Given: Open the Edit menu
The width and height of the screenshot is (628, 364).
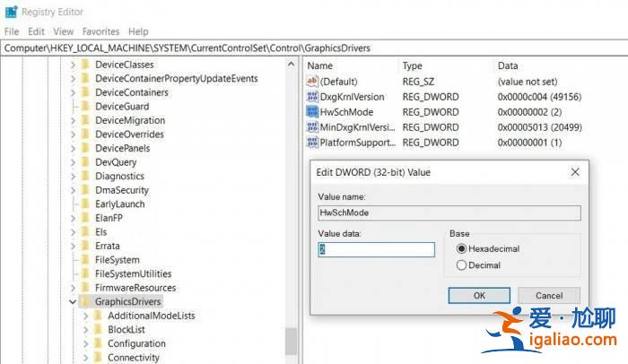Looking at the screenshot, I should [x=36, y=31].
